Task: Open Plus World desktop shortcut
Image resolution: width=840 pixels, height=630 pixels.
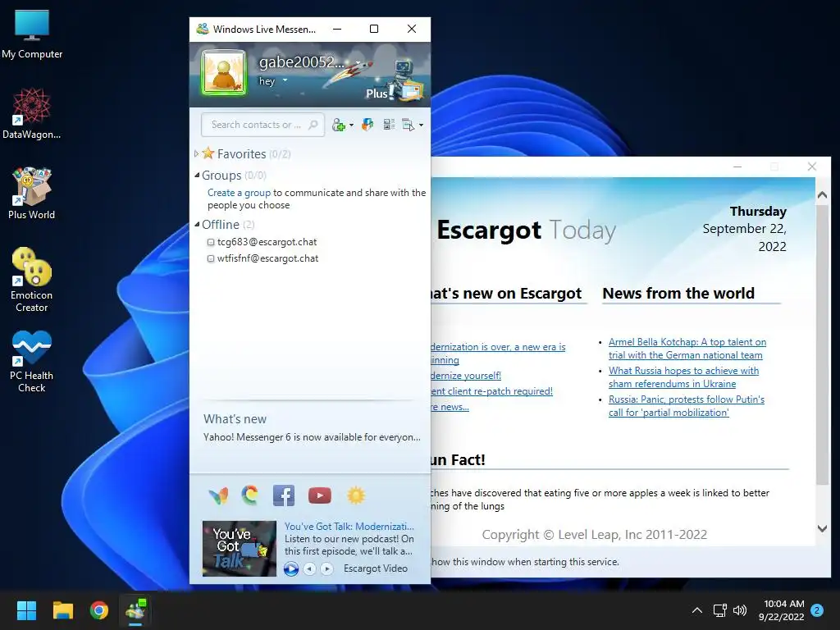Action: click(32, 194)
